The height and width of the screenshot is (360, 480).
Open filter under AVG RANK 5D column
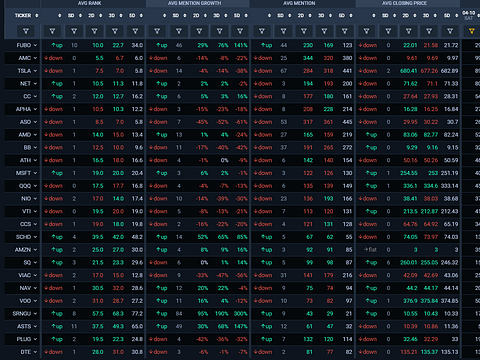click(135, 31)
